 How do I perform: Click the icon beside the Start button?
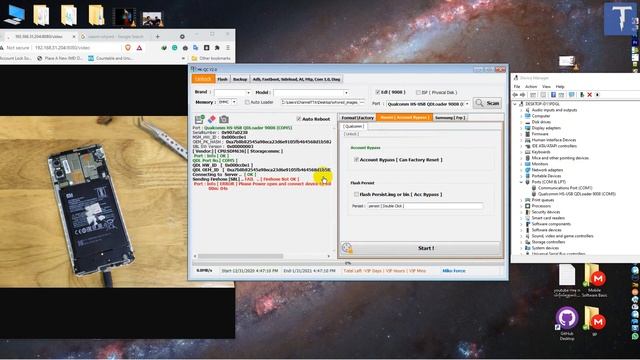347,248
